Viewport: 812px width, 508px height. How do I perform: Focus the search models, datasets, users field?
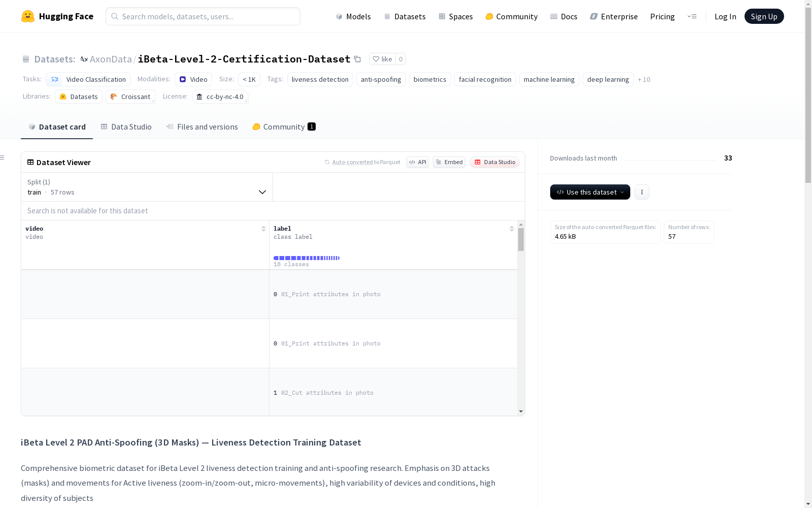tap(203, 16)
